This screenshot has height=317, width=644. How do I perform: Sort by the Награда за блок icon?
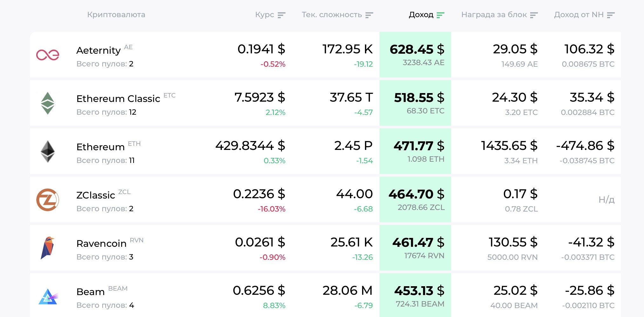(534, 15)
